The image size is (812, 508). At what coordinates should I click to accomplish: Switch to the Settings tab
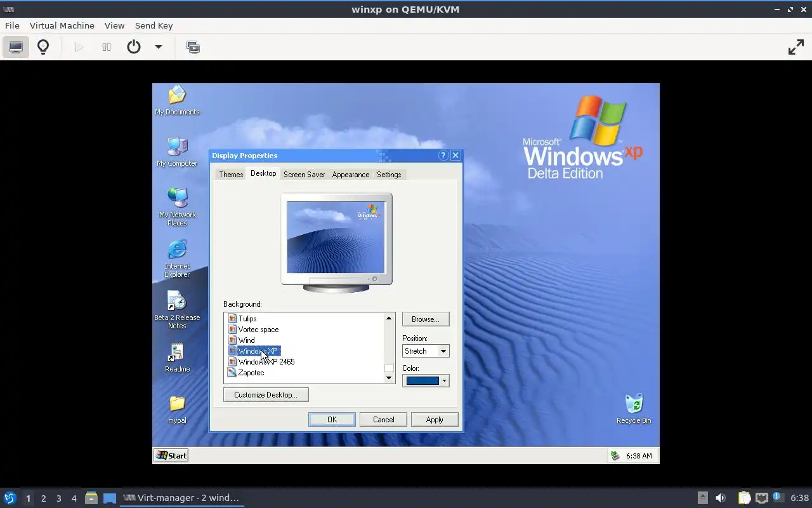tap(389, 175)
